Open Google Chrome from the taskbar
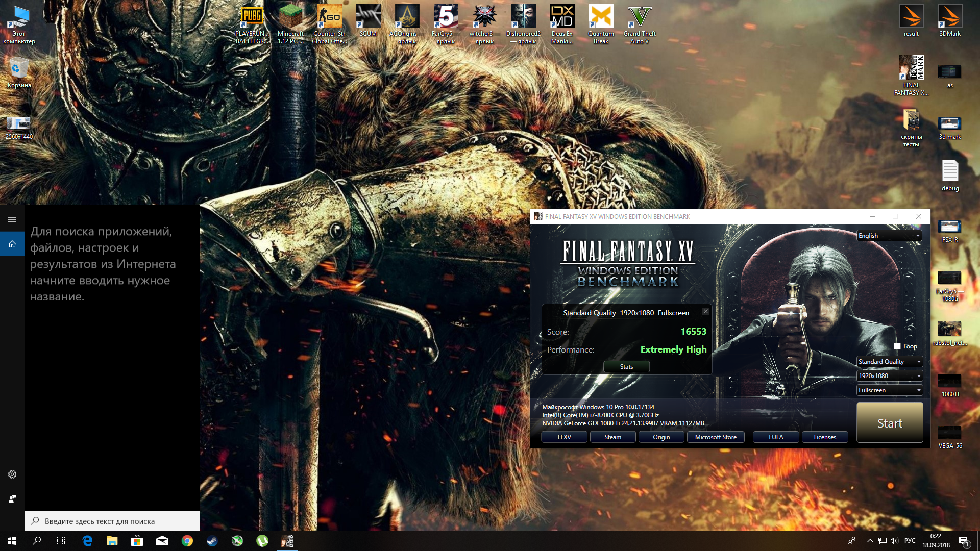 pyautogui.click(x=187, y=541)
